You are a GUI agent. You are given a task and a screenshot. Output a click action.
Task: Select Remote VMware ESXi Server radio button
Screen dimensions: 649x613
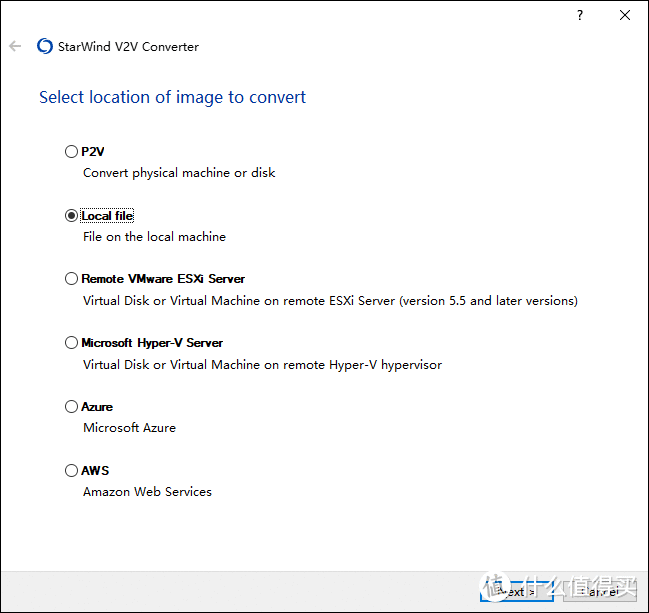coord(71,279)
